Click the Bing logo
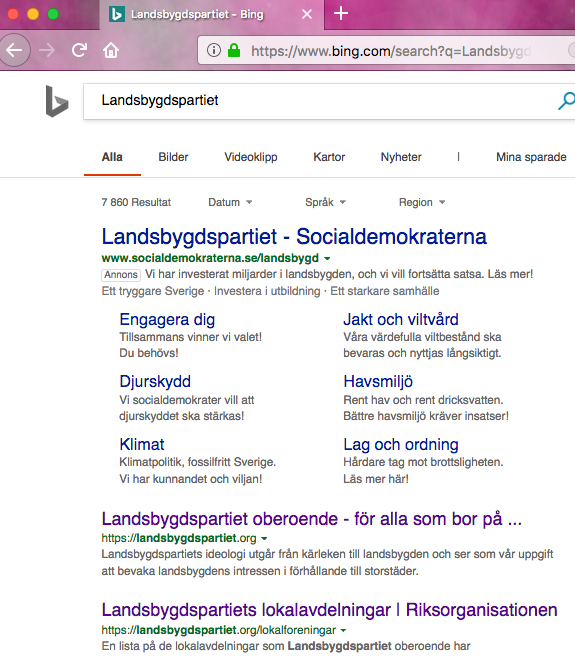 pos(57,101)
